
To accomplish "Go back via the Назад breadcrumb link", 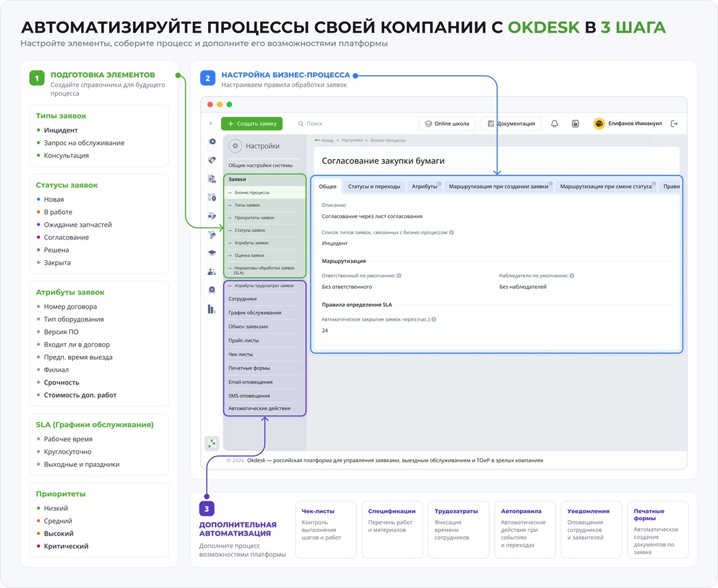I will pyautogui.click(x=324, y=140).
